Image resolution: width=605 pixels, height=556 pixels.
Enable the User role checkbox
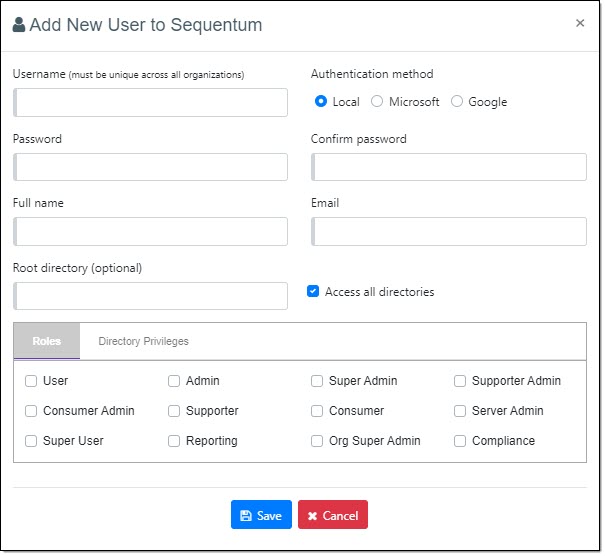coord(31,382)
